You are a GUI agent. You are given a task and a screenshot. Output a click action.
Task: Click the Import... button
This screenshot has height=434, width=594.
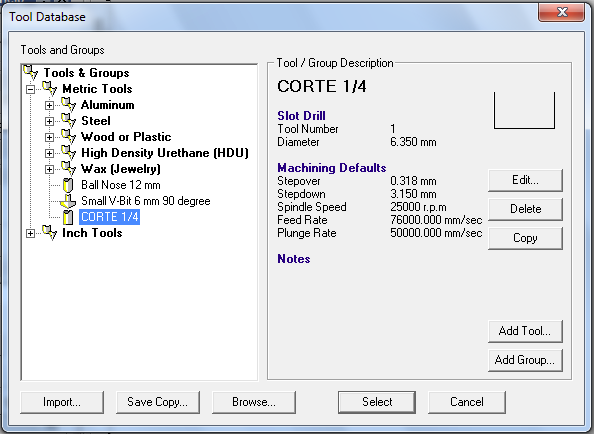62,402
